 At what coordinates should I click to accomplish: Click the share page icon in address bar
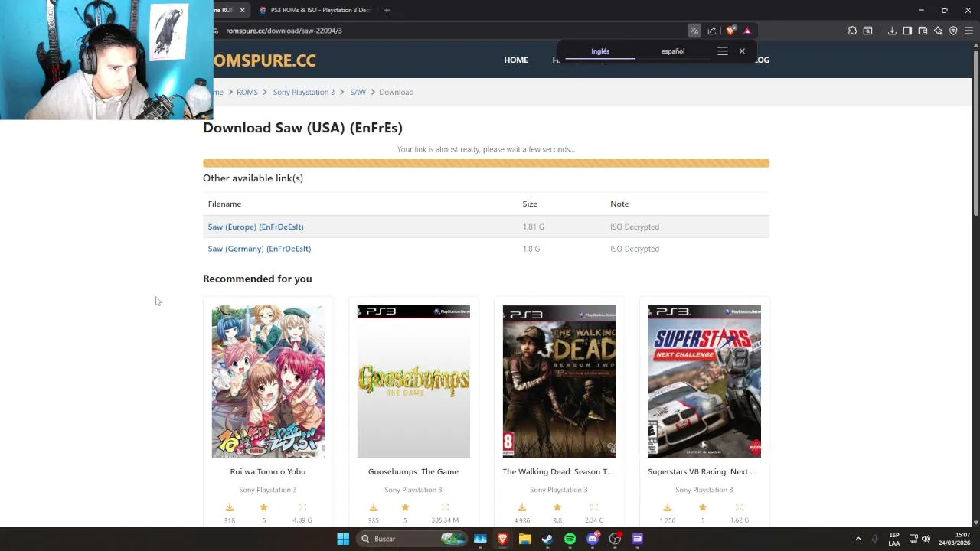712,31
